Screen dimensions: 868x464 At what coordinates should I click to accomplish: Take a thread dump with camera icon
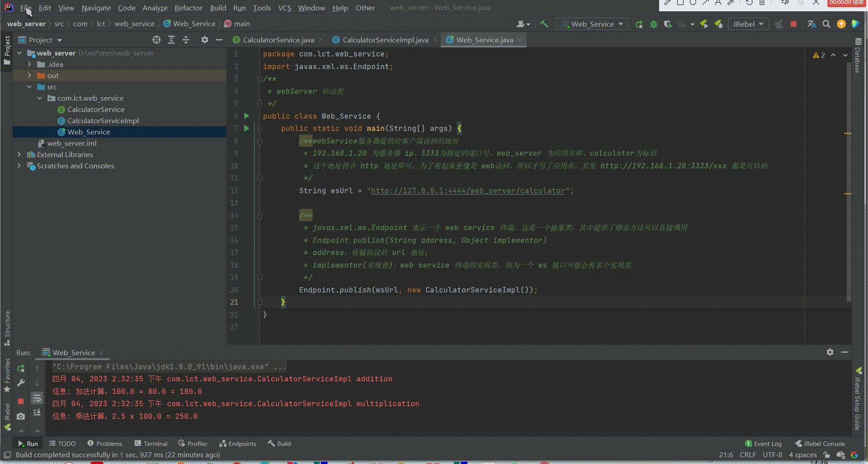pos(21,416)
